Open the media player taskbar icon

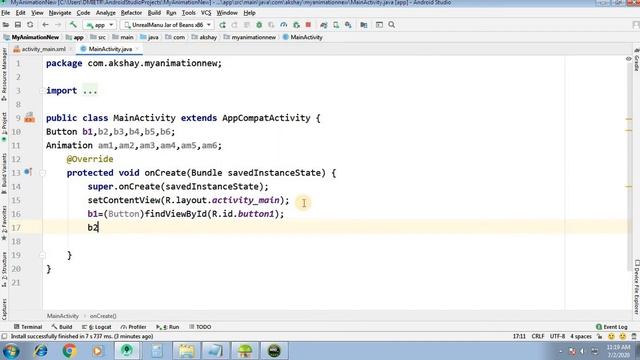98,351
